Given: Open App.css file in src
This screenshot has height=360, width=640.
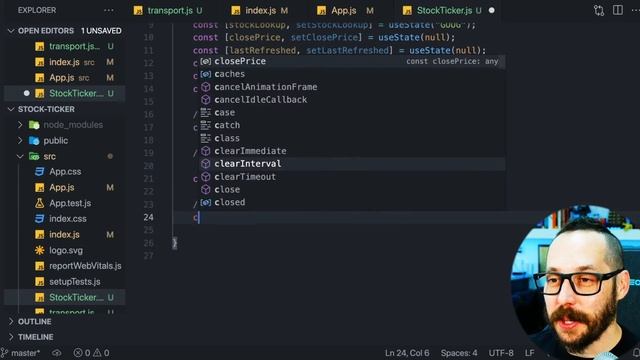Looking at the screenshot, I should point(65,172).
